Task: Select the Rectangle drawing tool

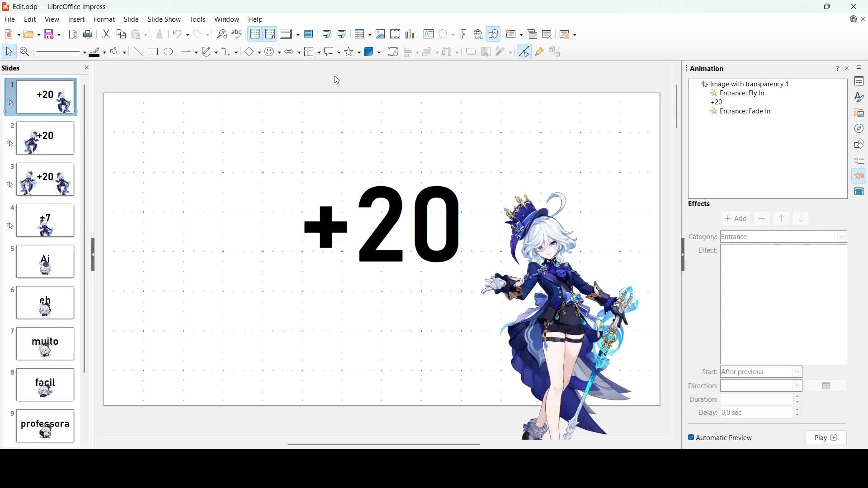Action: click(154, 52)
